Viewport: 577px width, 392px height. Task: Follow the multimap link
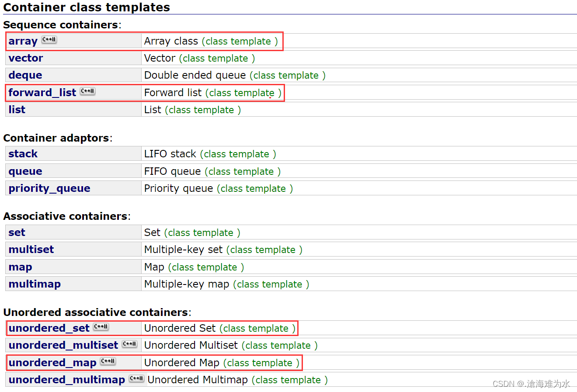(35, 284)
